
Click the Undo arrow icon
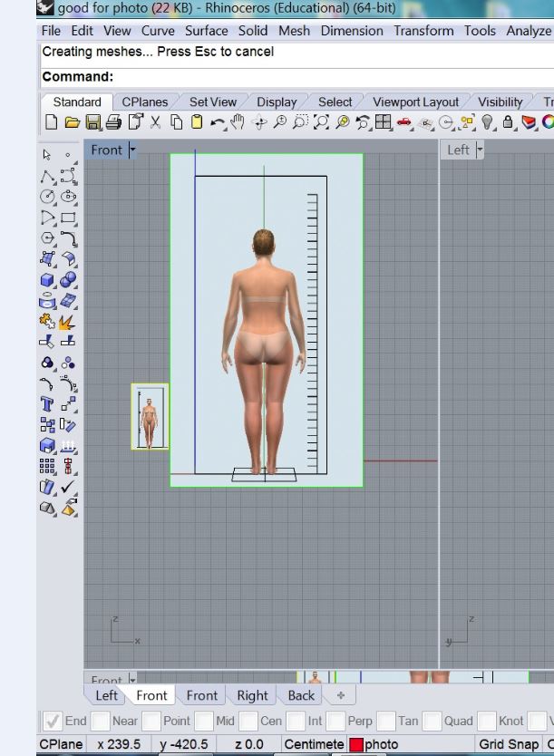(218, 123)
